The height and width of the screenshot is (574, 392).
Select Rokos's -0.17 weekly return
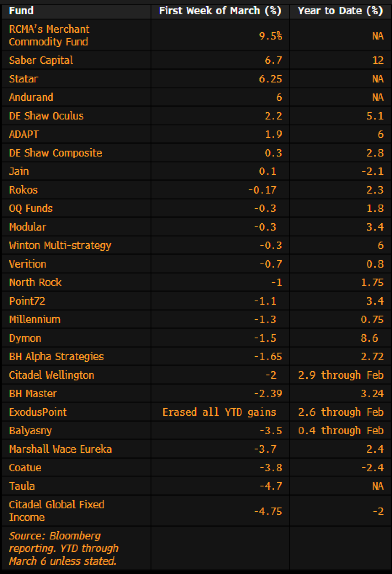(x=262, y=190)
